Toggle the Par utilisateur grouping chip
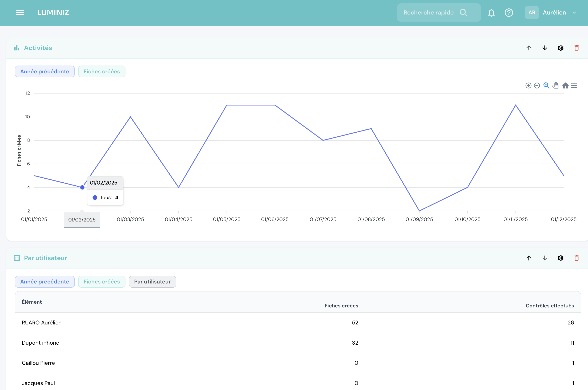This screenshot has height=390, width=588. 152,282
